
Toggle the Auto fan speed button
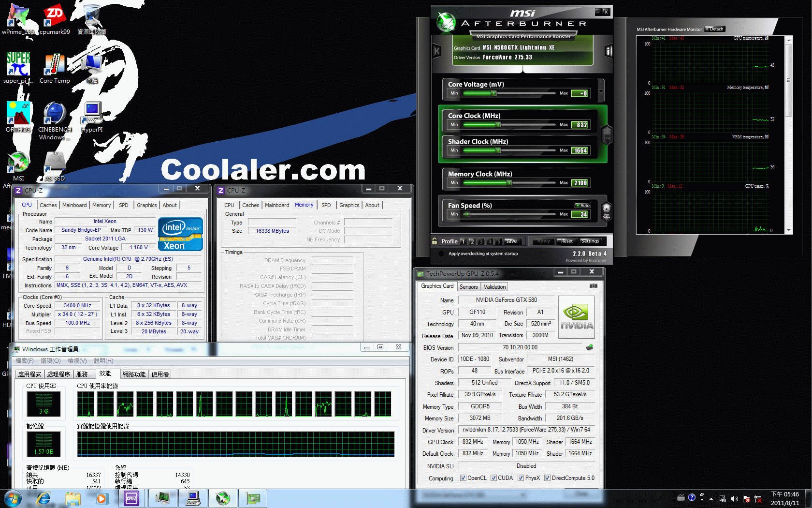click(583, 205)
